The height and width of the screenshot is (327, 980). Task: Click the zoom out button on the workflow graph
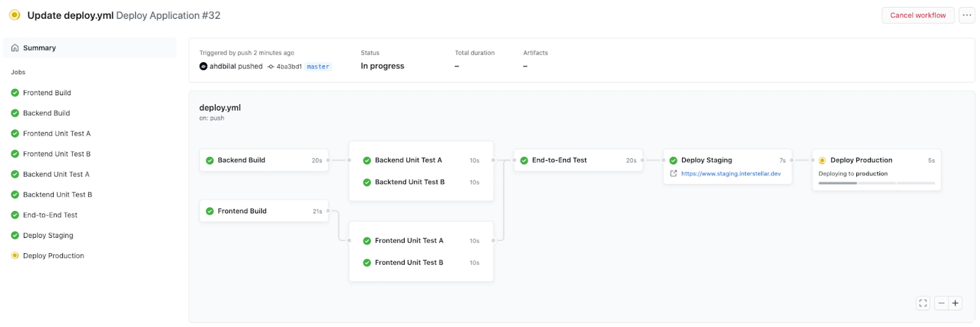pos(942,303)
